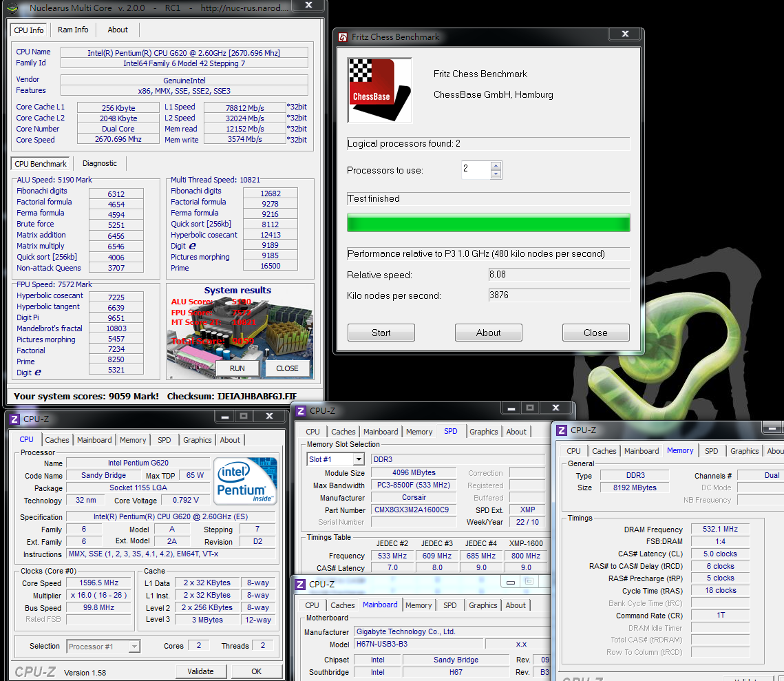Minimize the CPU-Z SPD window

(x=511, y=408)
